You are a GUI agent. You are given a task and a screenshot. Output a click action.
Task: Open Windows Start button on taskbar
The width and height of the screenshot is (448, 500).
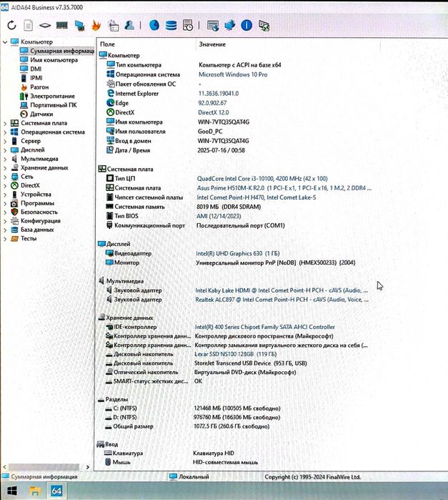11,491
